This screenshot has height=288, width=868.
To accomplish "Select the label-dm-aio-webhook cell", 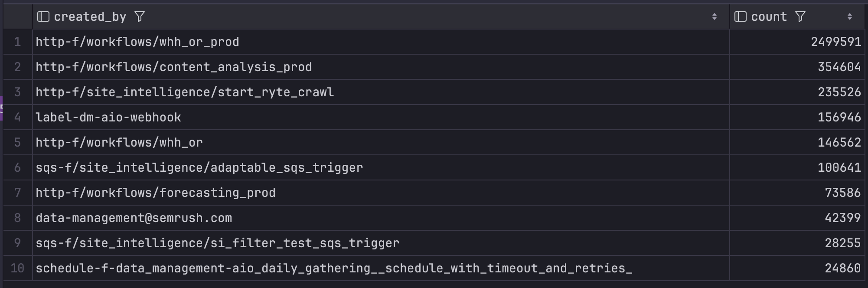I will pos(108,118).
